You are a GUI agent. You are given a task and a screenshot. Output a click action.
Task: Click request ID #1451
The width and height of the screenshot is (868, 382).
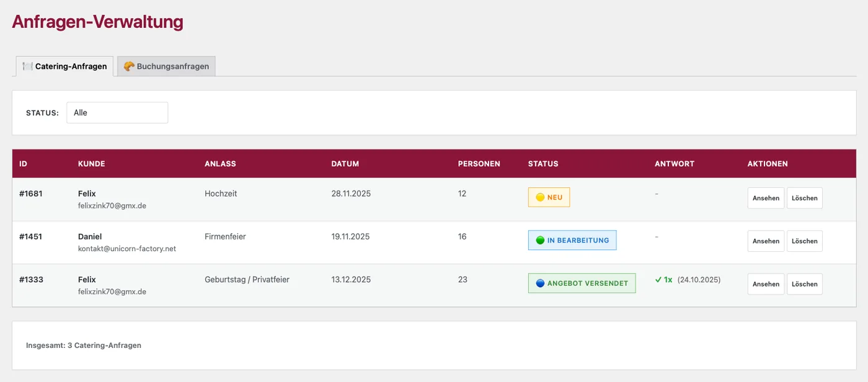(31, 236)
